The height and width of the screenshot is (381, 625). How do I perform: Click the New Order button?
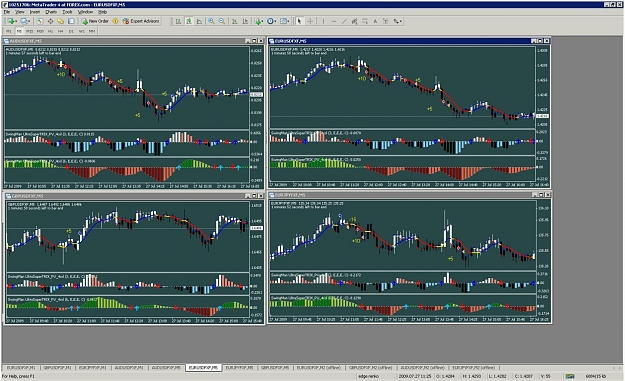click(95, 21)
